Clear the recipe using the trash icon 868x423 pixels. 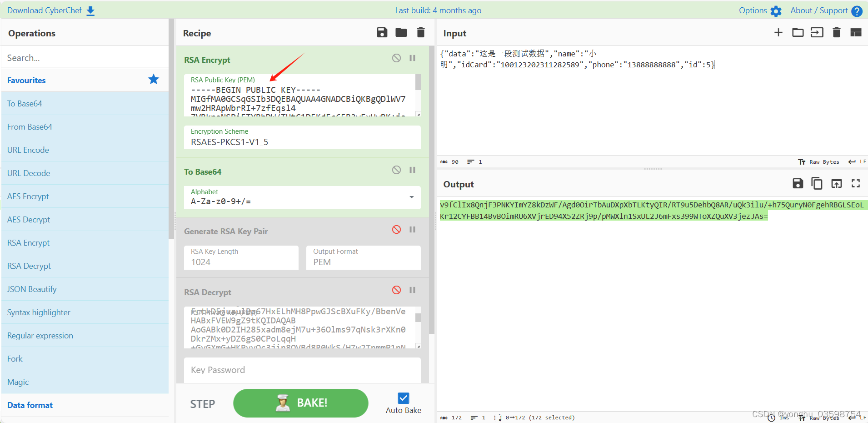pos(420,32)
